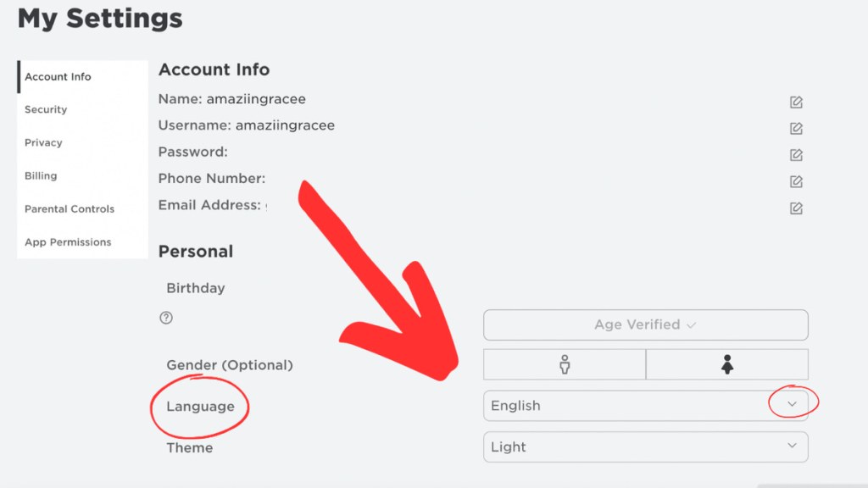Click the edit icon beside Username
Viewport: 868px width, 488px height.
(796, 129)
